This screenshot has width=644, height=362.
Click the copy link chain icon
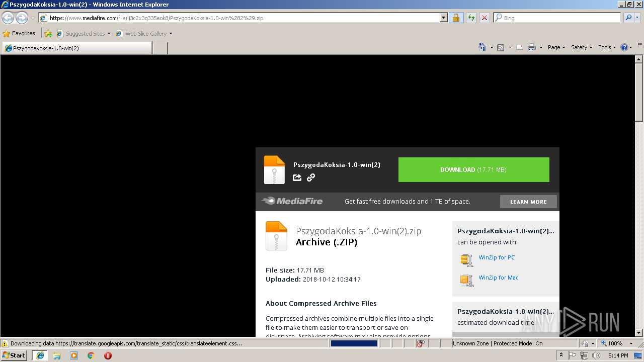tap(311, 177)
